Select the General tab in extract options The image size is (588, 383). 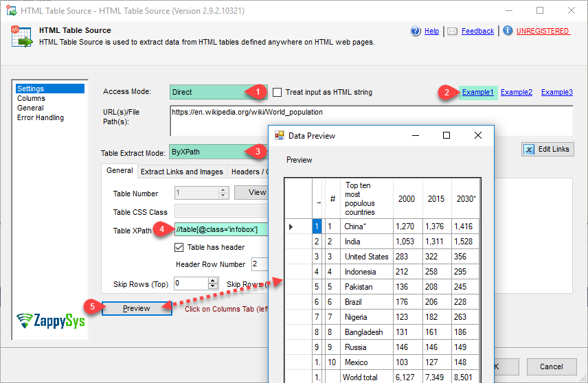click(120, 170)
